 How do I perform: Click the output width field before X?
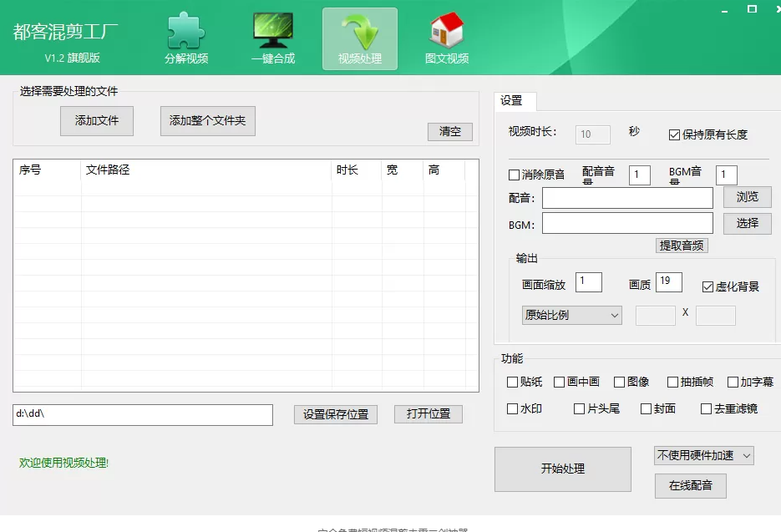point(656,316)
